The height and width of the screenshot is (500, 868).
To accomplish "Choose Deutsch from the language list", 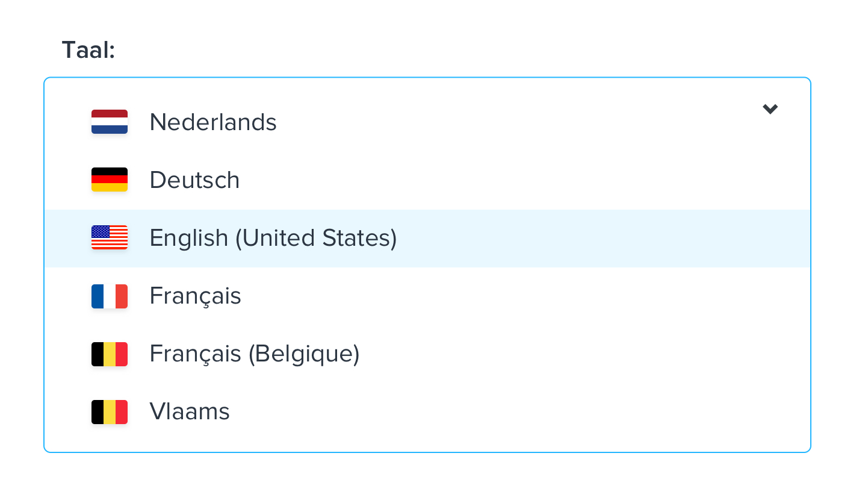I will click(x=194, y=180).
